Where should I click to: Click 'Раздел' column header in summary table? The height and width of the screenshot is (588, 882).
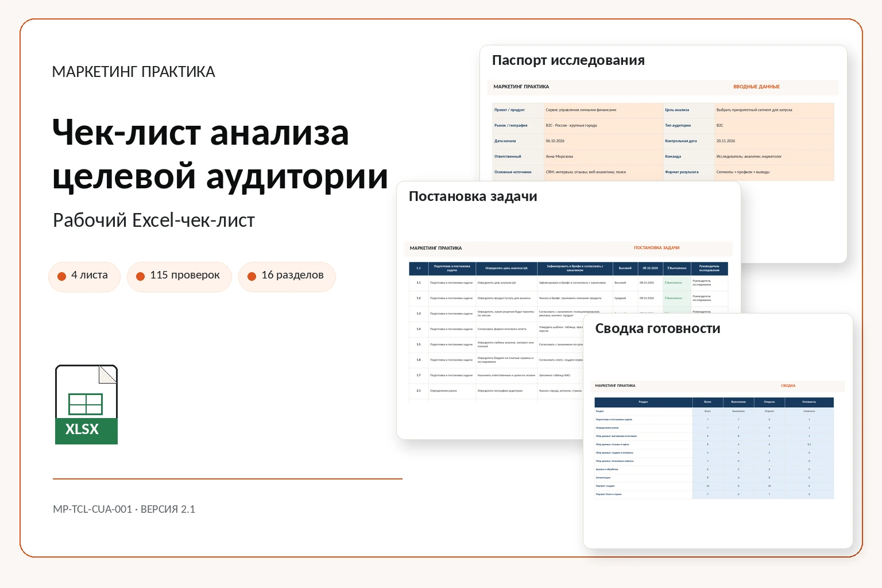643,402
